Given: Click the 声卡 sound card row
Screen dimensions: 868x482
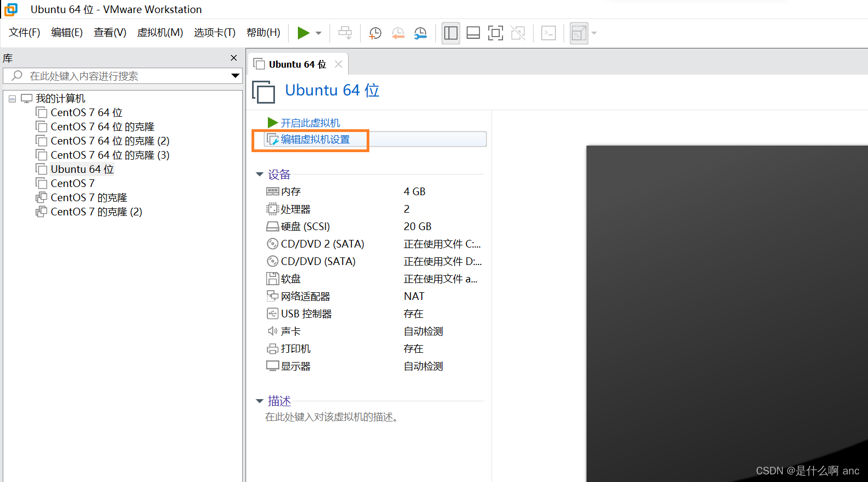Looking at the screenshot, I should click(x=375, y=332).
